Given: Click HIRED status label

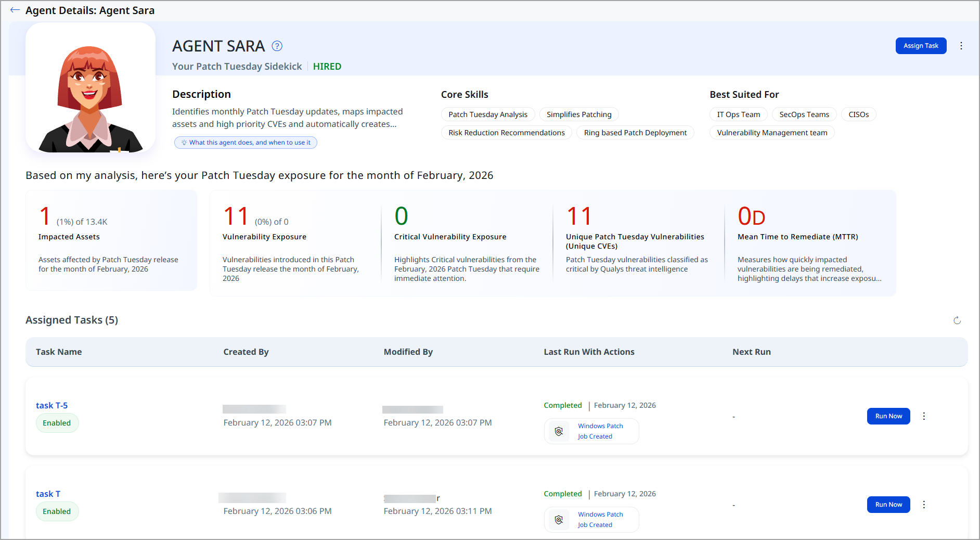Looking at the screenshot, I should [x=327, y=67].
